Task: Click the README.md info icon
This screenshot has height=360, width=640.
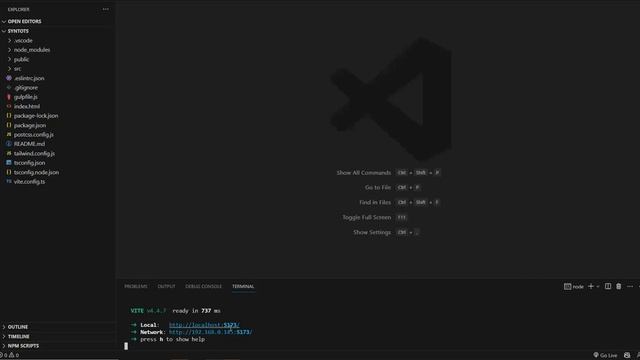Action: (x=9, y=144)
